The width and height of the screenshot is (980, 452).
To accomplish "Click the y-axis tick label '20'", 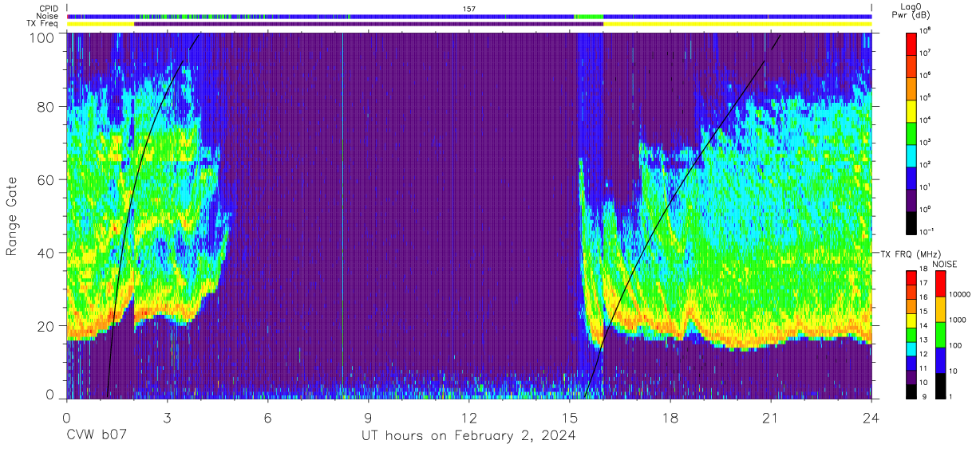I will tap(46, 326).
